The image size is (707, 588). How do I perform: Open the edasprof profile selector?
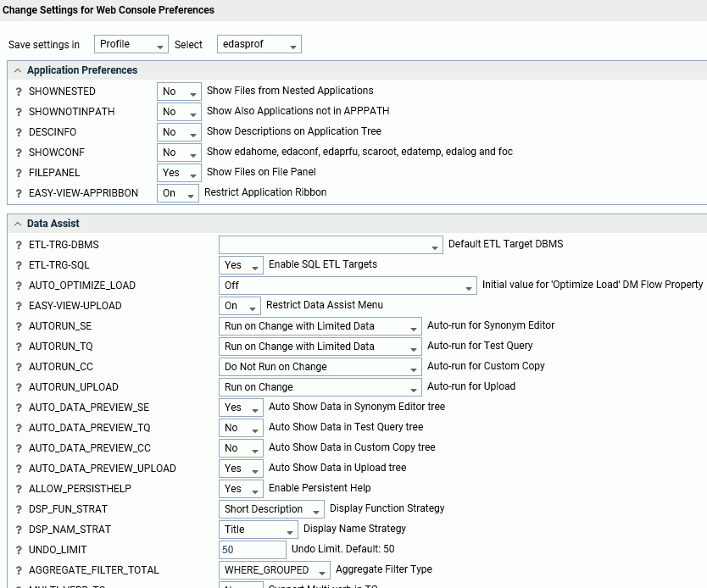[259, 44]
